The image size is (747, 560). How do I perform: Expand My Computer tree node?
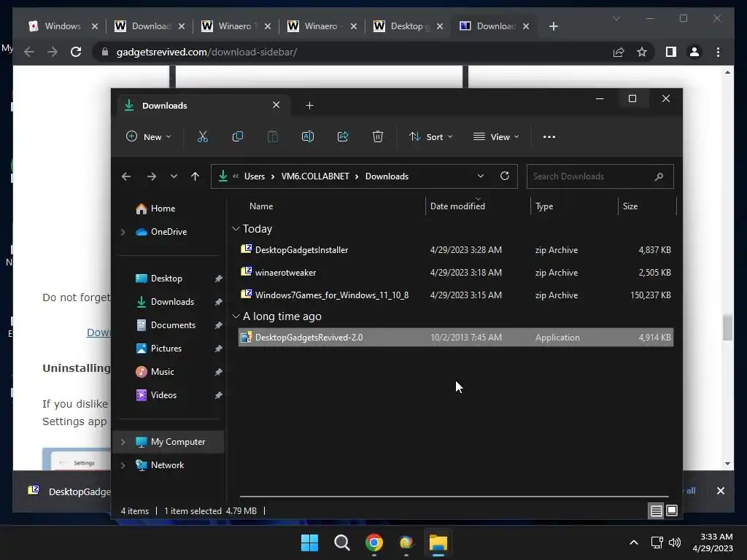(x=123, y=442)
